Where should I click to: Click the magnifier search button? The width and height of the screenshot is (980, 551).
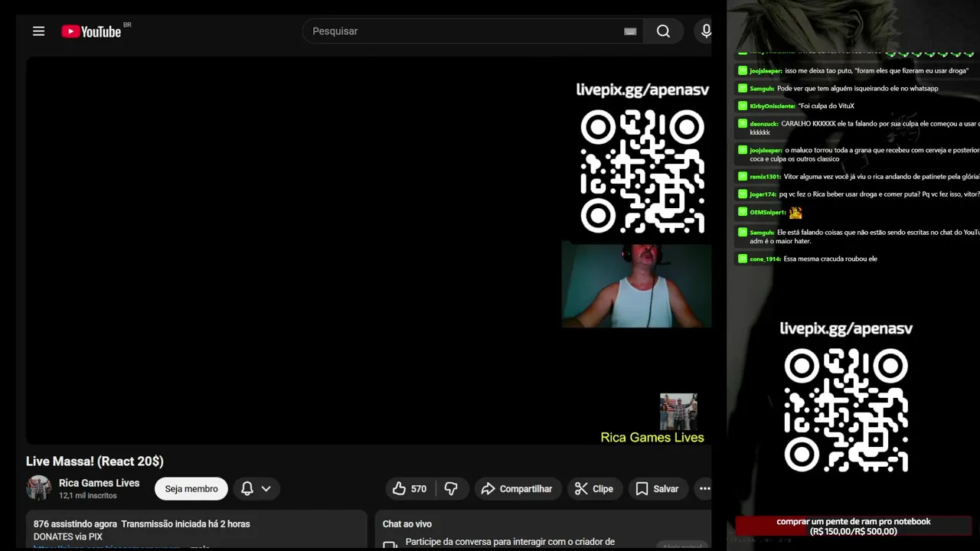click(663, 31)
